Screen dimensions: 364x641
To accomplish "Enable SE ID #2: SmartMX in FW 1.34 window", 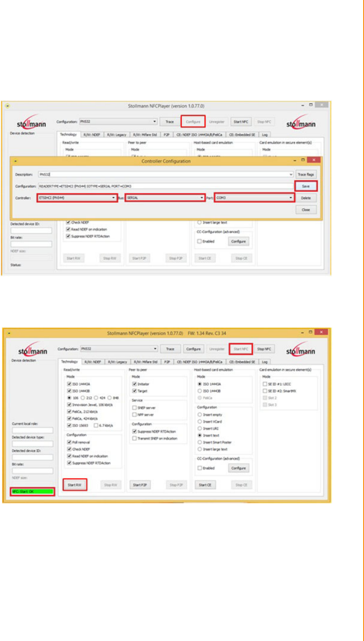I will [265, 391].
